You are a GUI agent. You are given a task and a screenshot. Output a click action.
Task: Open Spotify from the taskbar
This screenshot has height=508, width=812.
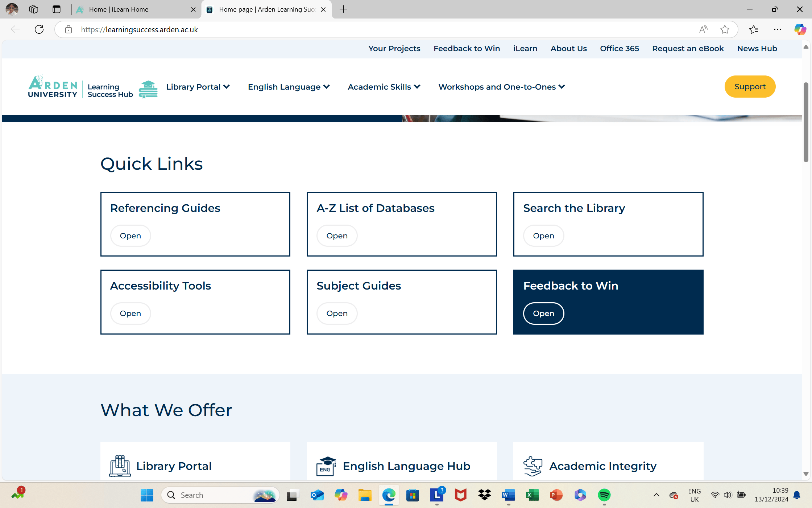604,495
